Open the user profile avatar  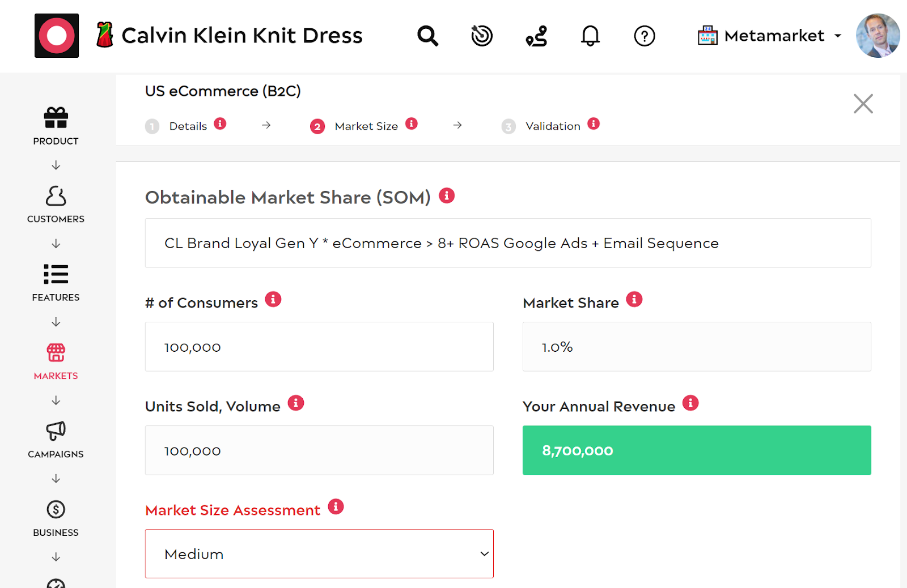click(x=877, y=36)
